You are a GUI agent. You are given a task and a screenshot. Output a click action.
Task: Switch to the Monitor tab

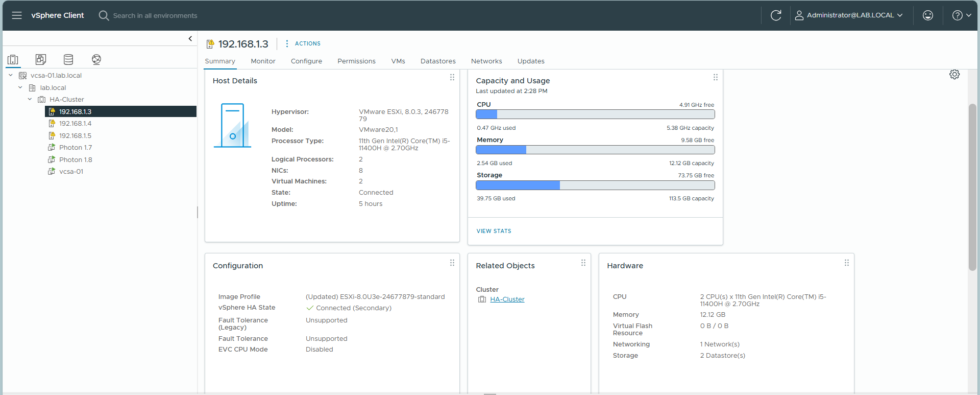263,61
